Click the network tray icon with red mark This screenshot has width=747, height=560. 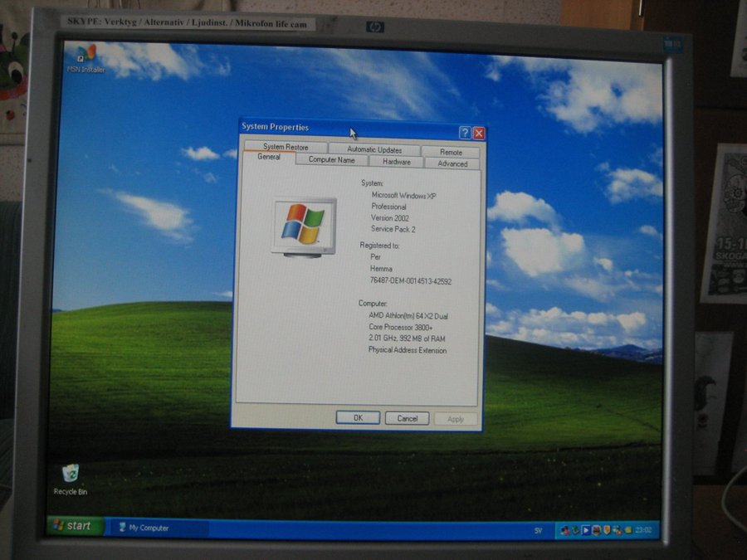tap(618, 530)
